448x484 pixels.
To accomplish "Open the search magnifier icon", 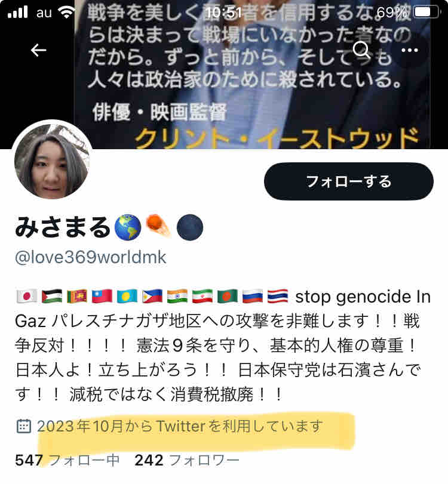I will 361,50.
